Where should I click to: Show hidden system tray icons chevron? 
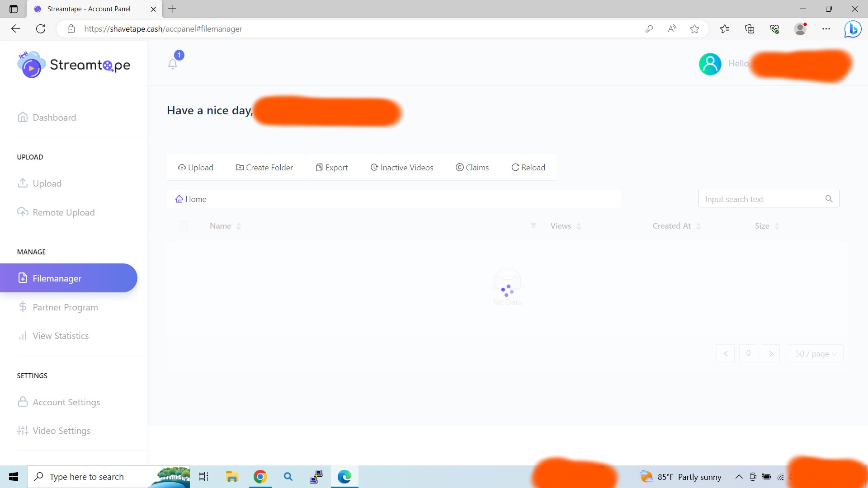pos(739,477)
